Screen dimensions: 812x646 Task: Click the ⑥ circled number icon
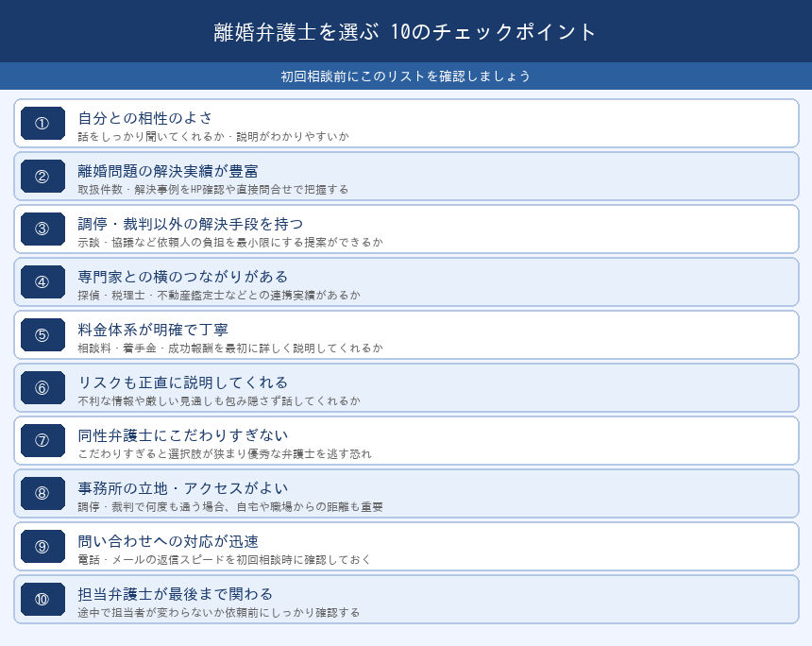click(x=42, y=387)
